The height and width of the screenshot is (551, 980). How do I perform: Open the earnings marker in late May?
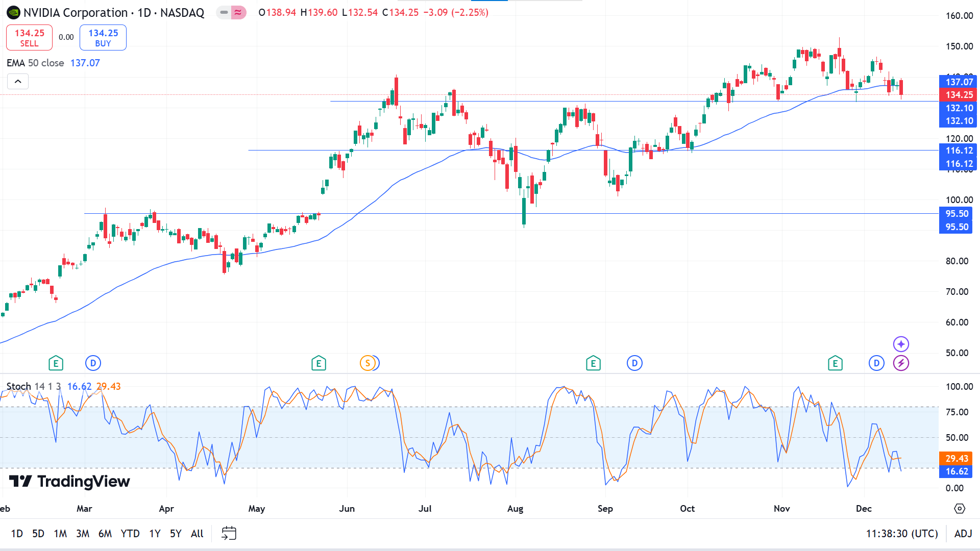pos(318,363)
